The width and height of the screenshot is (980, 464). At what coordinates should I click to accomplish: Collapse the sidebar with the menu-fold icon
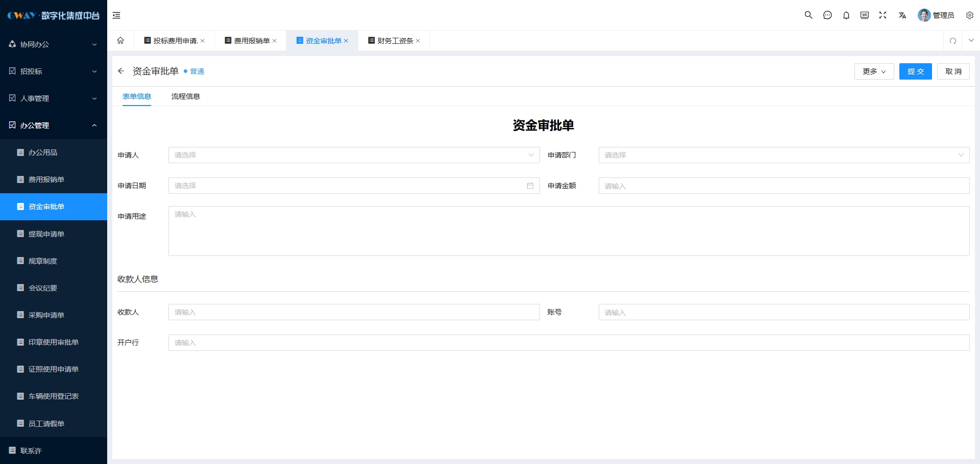click(x=116, y=15)
